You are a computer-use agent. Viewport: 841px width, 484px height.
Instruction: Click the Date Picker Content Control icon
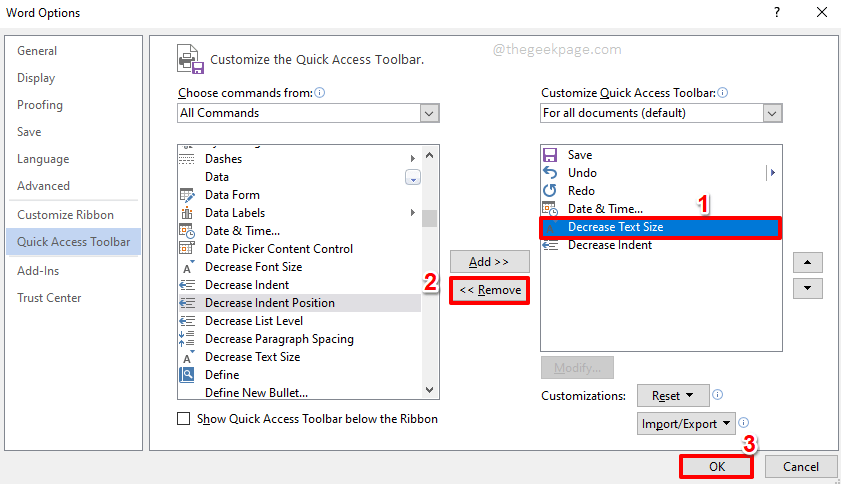coord(186,249)
